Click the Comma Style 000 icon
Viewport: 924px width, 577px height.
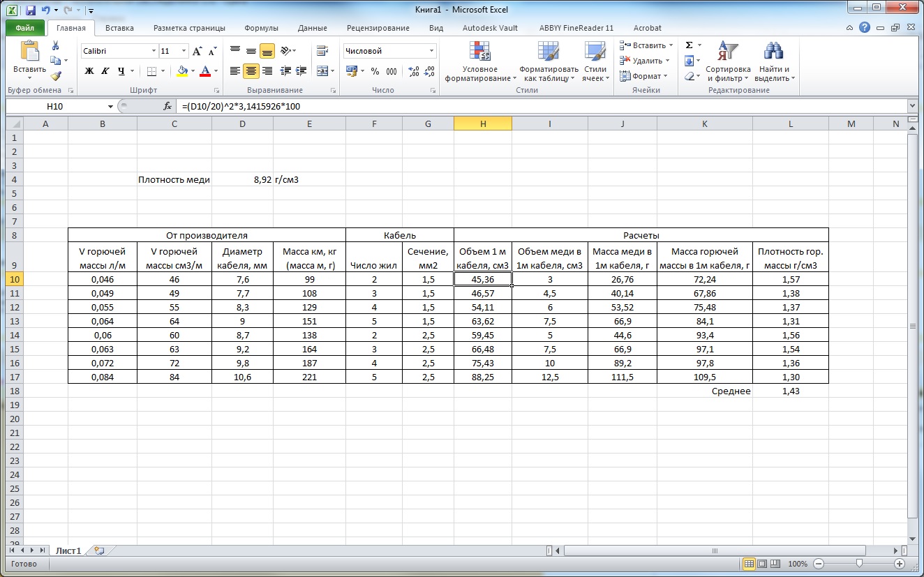coord(392,71)
